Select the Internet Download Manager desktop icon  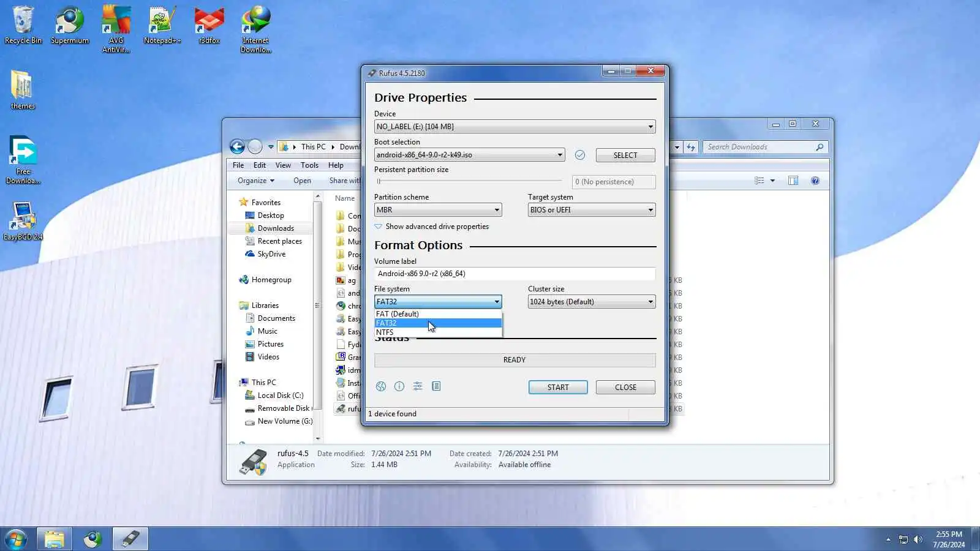[256, 29]
